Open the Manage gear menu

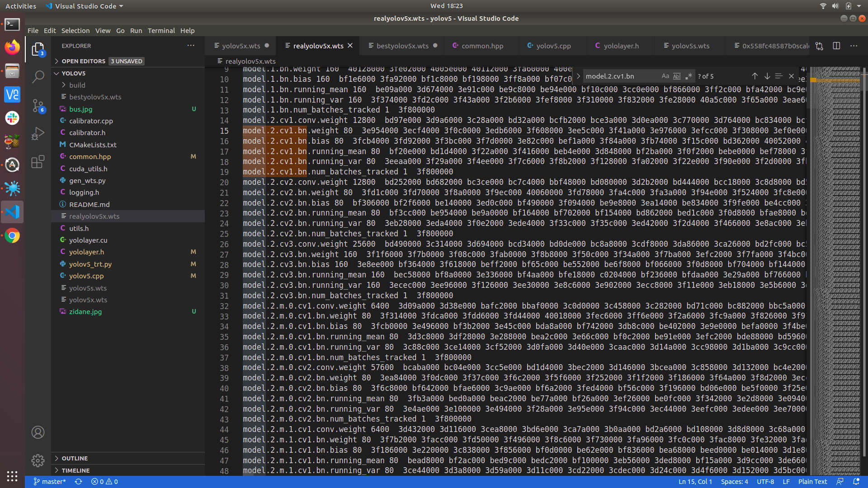[x=38, y=460]
